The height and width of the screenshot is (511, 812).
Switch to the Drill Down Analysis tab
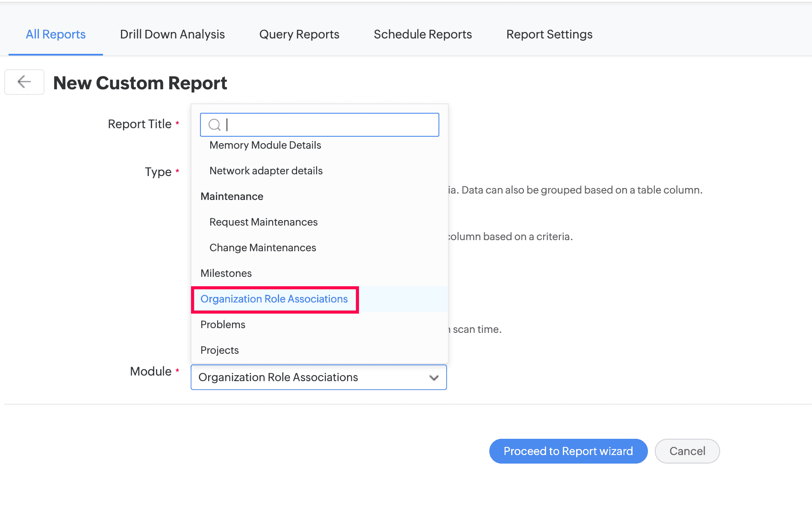(x=172, y=34)
